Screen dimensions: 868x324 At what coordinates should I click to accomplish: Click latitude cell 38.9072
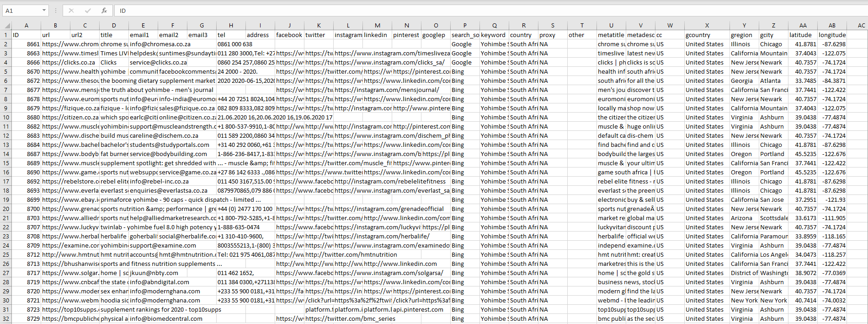point(803,273)
